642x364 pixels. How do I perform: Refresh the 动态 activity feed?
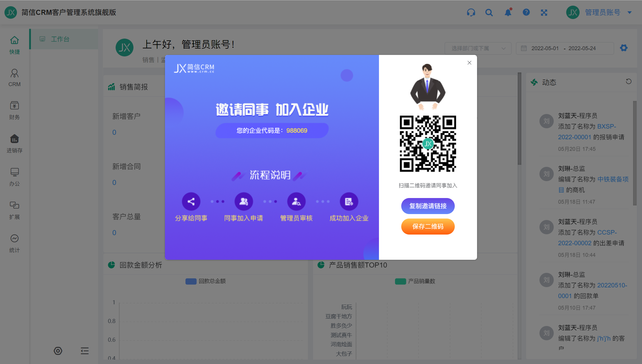coord(629,81)
